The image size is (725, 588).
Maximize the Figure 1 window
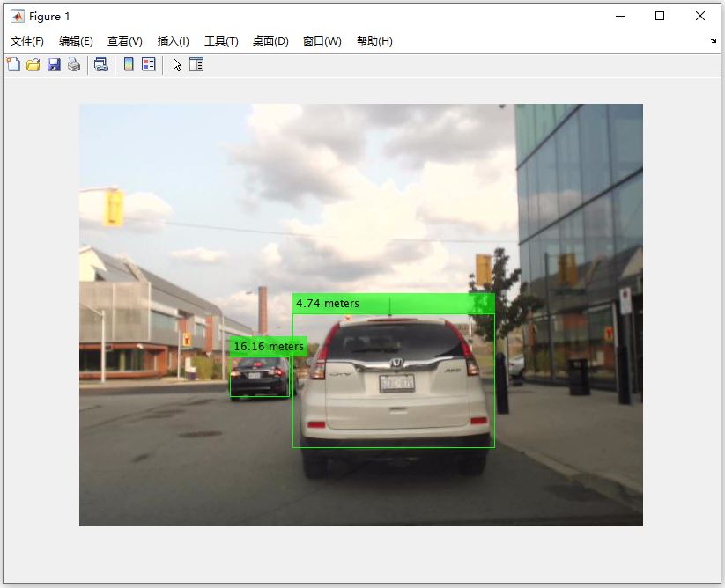(x=660, y=16)
